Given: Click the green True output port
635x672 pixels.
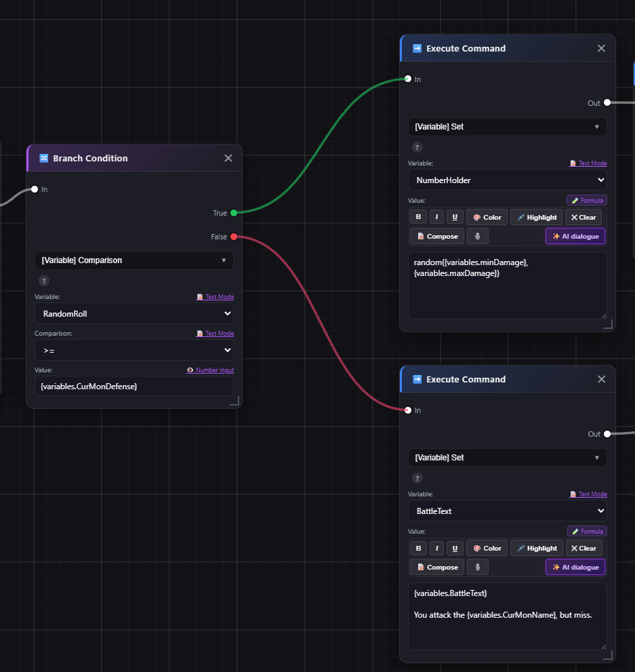Looking at the screenshot, I should (234, 213).
